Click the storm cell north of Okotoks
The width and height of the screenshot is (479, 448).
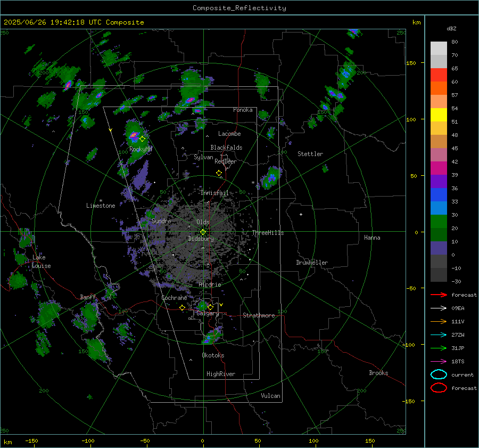[212, 336]
